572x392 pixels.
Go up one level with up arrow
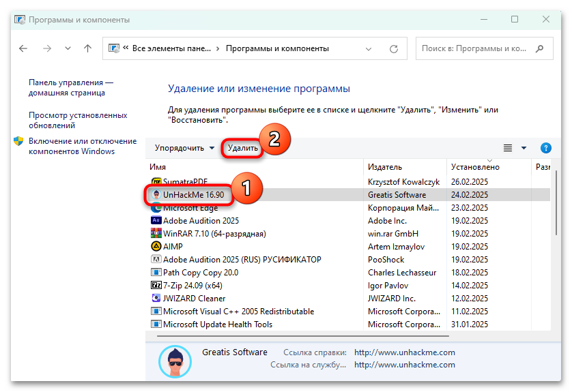[87, 48]
